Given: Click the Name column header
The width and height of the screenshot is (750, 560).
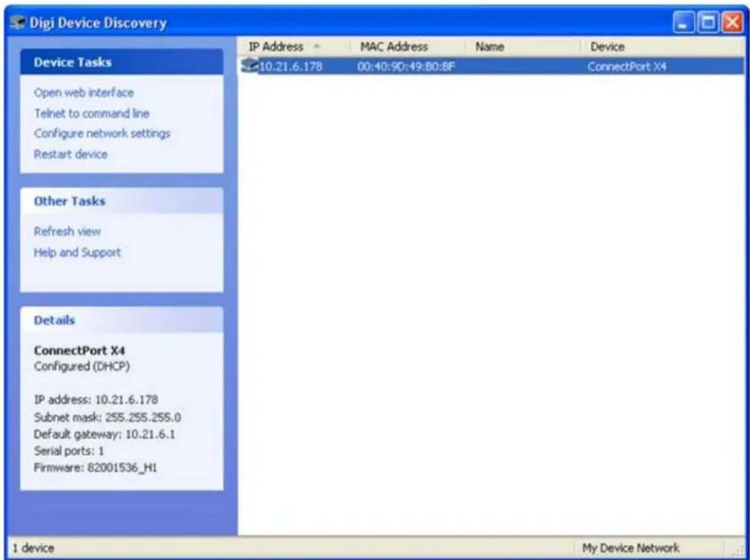Looking at the screenshot, I should [522, 47].
